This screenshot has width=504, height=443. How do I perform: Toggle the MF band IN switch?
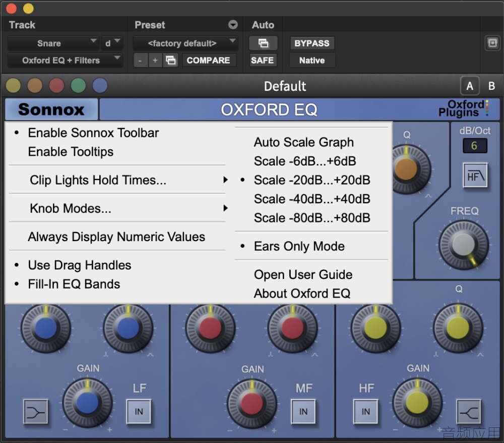303,412
